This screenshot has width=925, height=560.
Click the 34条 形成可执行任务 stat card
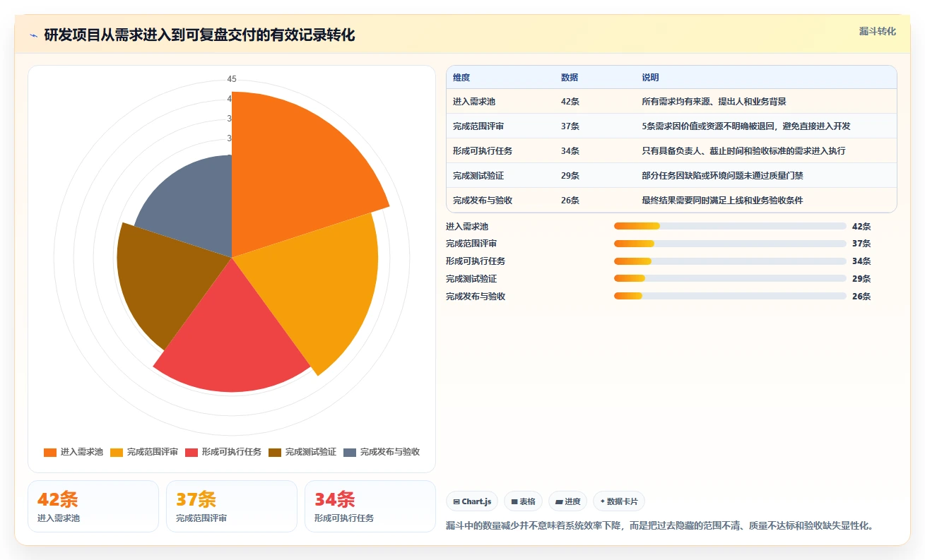370,506
